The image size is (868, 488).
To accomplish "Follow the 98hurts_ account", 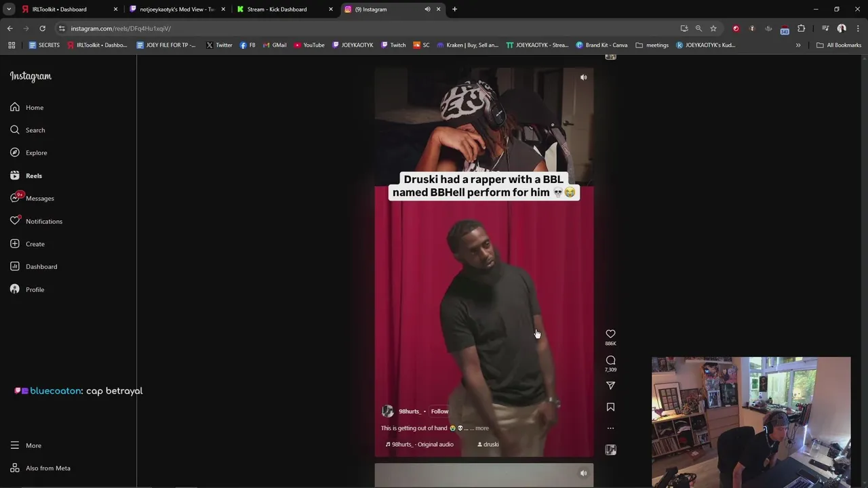I will pos(439,411).
